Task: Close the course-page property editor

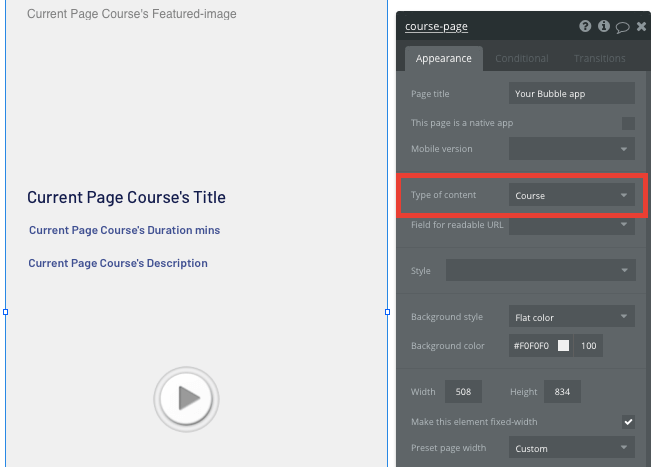Action: tap(641, 27)
